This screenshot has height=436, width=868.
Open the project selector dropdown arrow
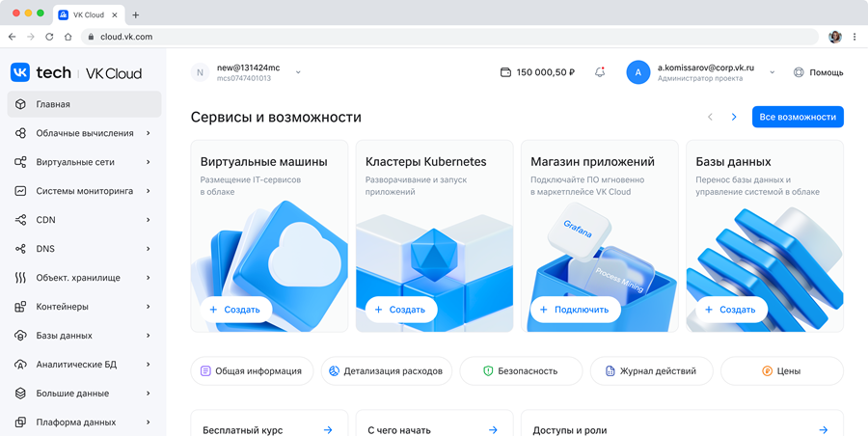298,72
